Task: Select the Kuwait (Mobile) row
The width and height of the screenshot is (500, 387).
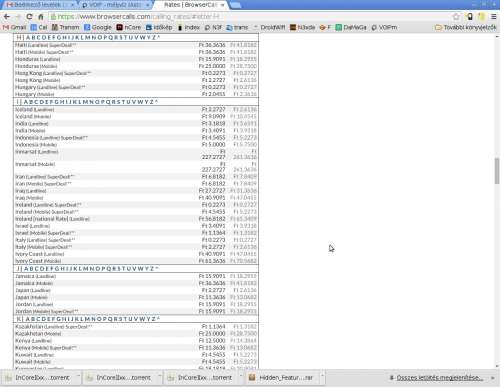Action: point(136,362)
